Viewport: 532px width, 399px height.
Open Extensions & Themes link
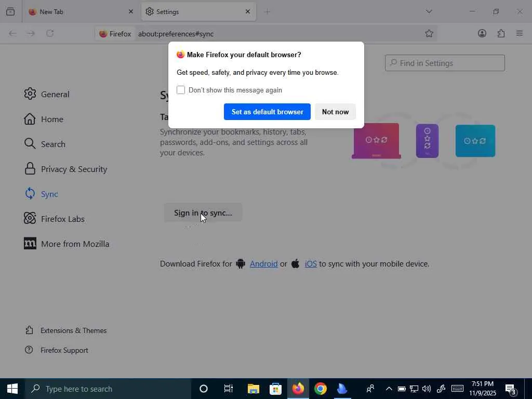click(x=66, y=330)
